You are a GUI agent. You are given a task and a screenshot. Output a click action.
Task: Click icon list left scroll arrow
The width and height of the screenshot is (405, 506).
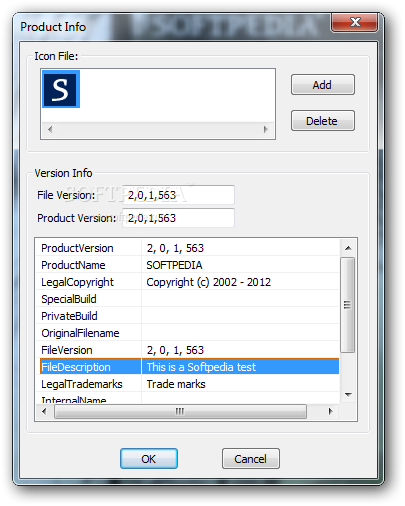tap(50, 129)
